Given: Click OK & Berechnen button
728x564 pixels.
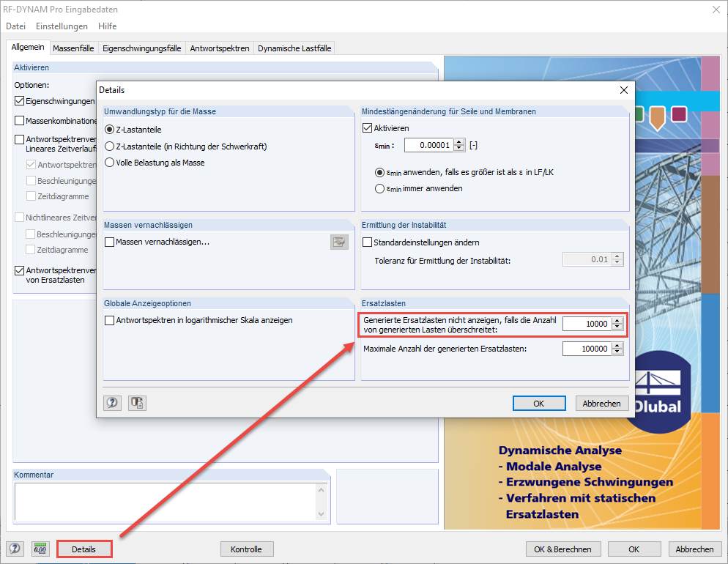Looking at the screenshot, I should [x=562, y=549].
